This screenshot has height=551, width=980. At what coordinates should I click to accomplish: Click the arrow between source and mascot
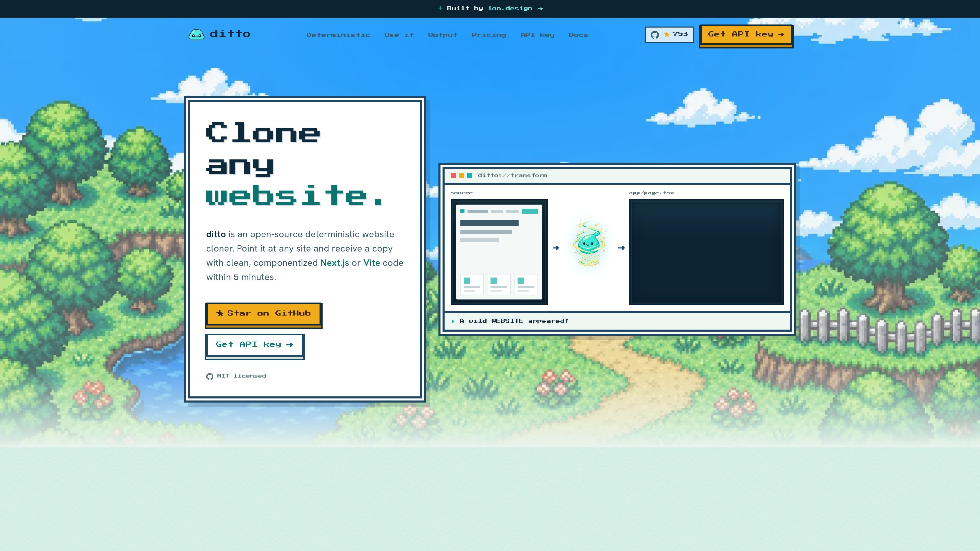point(556,248)
